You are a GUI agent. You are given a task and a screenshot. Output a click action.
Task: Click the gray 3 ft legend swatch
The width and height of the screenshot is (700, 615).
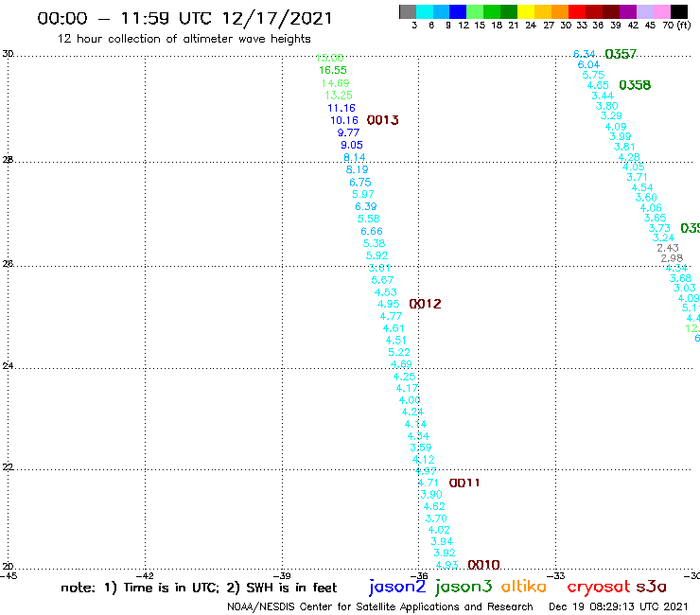click(408, 11)
